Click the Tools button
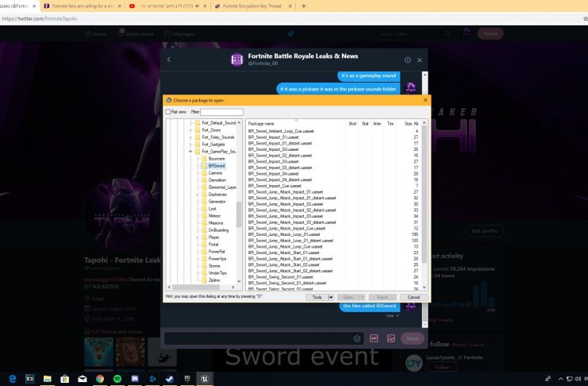This screenshot has width=588, height=386. coord(317,297)
